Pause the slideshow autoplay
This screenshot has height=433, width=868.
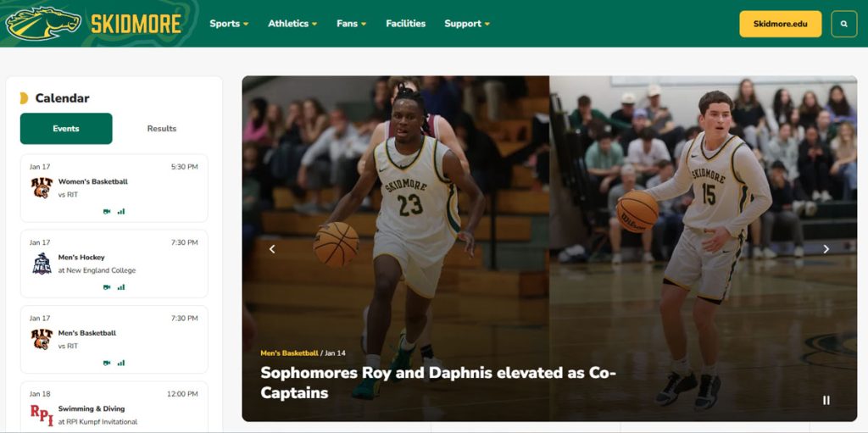[x=826, y=400]
